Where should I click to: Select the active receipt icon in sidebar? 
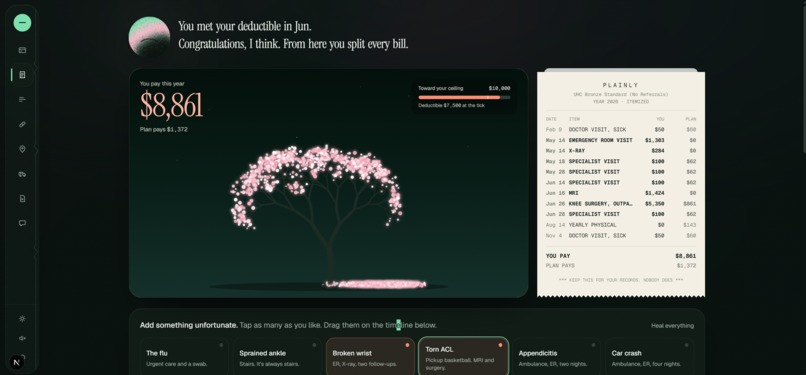point(22,74)
